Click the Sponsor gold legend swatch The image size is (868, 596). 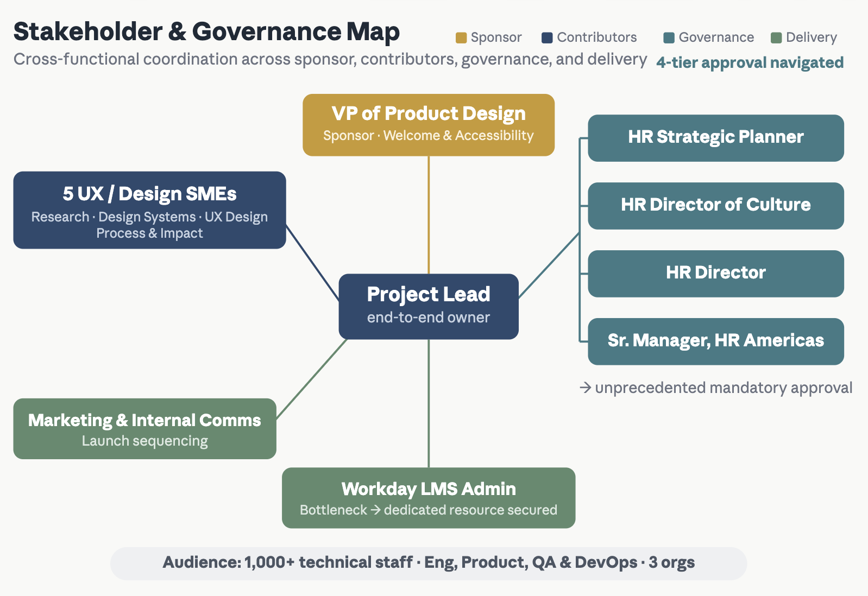coord(461,37)
